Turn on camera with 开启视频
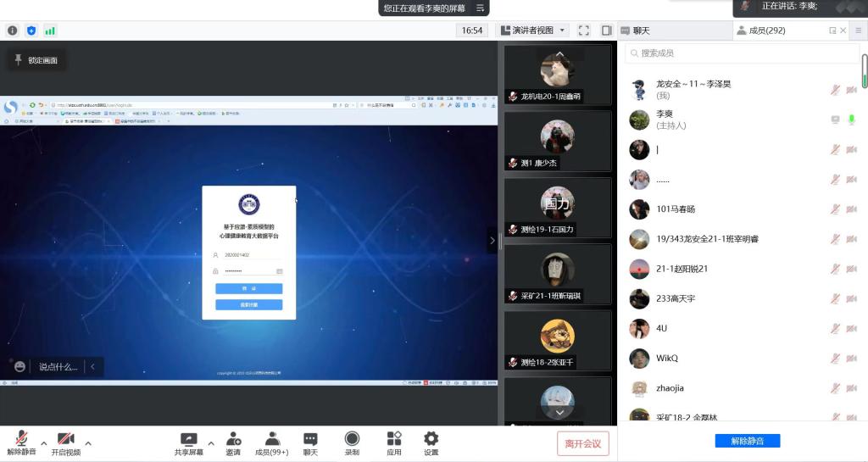Viewport: 868px width, 462px height. tap(65, 443)
